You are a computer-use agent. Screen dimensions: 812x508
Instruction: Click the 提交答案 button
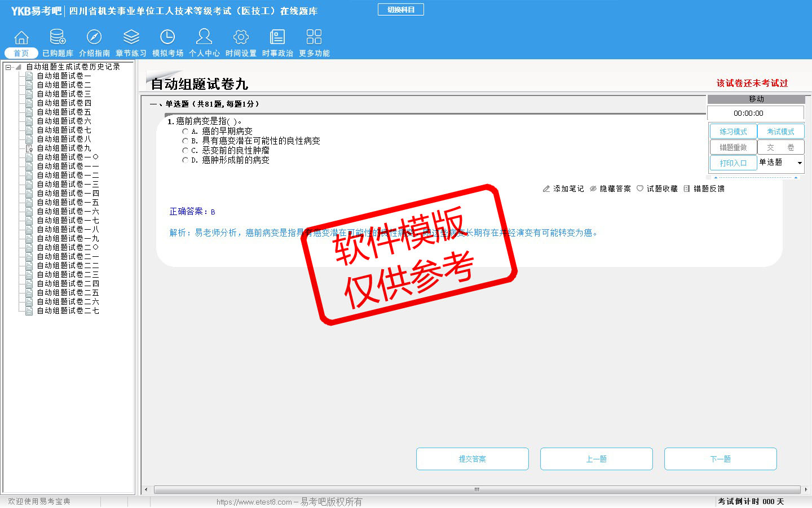tap(473, 459)
